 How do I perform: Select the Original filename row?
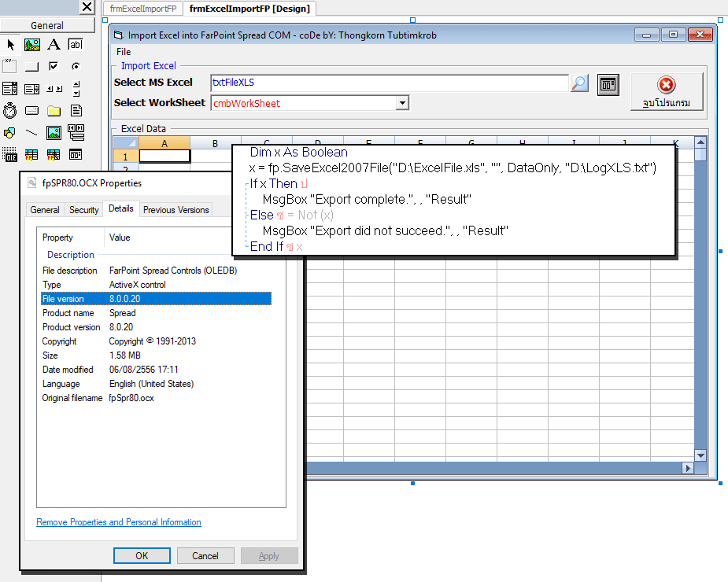tap(156, 398)
